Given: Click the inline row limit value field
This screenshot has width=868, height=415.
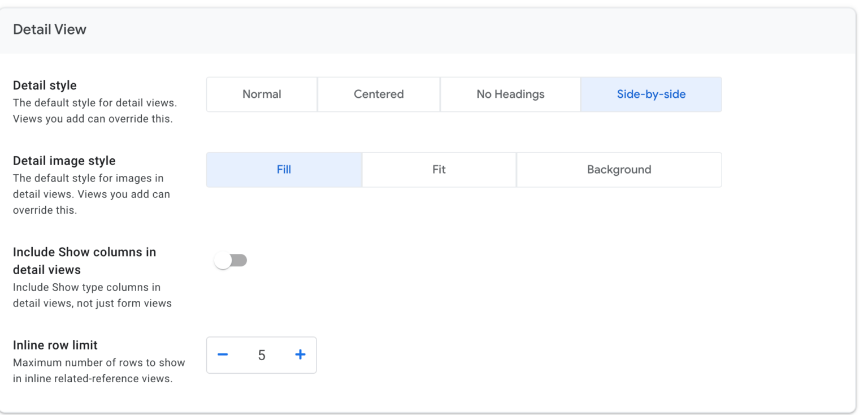Looking at the screenshot, I should coord(261,355).
